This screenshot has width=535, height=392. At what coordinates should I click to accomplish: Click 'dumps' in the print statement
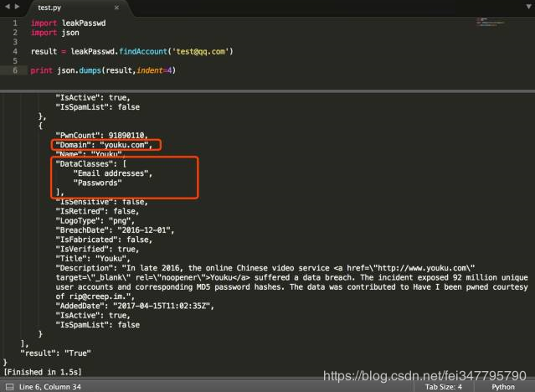coord(90,70)
